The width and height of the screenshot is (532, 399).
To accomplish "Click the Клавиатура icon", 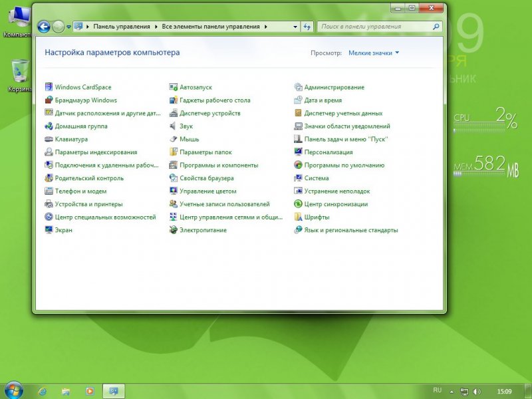I will [x=49, y=139].
